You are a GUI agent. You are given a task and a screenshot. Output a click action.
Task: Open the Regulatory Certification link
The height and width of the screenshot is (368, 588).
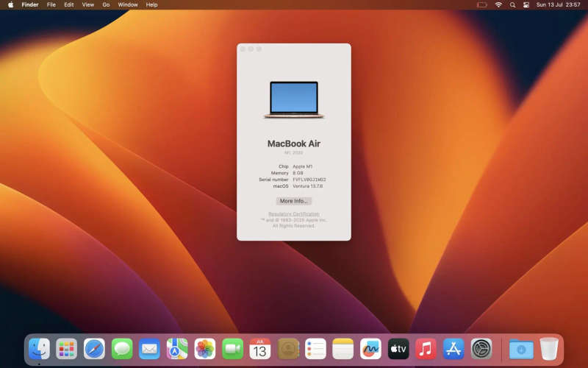[x=293, y=214]
